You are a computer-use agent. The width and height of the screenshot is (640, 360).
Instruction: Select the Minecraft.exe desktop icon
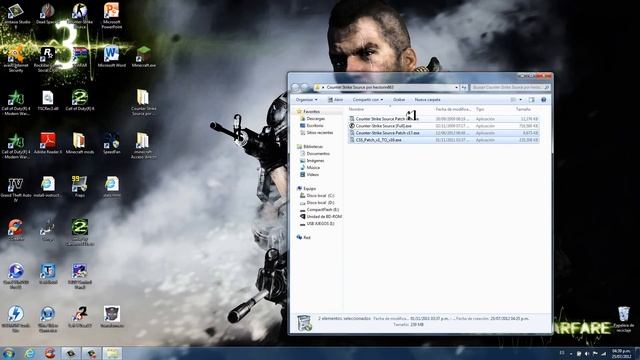(144, 57)
